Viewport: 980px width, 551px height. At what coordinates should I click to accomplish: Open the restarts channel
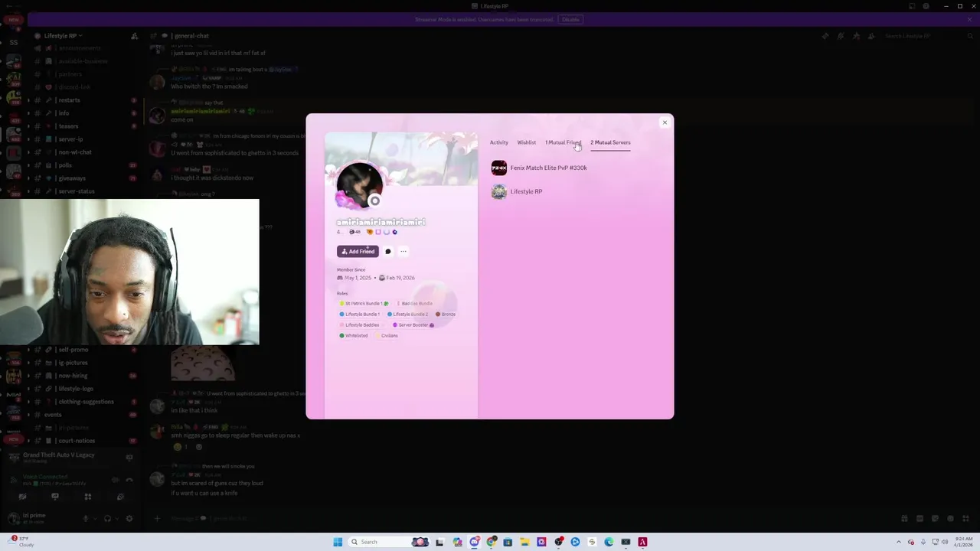point(69,100)
